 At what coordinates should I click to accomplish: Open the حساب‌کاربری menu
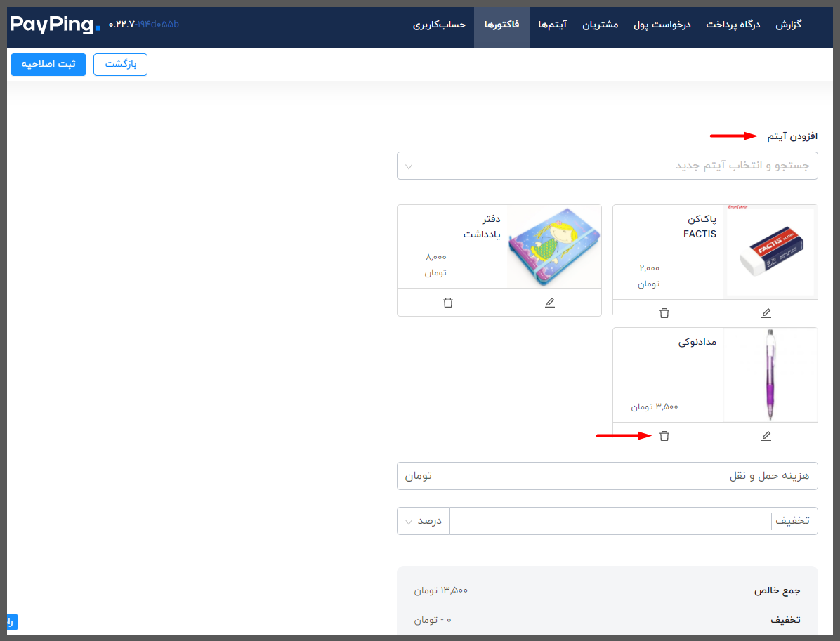point(439,25)
